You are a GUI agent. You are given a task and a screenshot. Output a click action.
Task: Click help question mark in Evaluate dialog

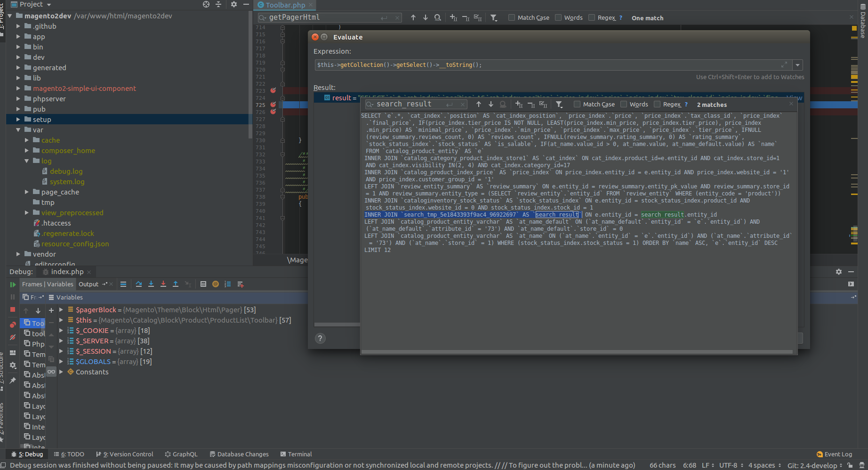pos(320,338)
